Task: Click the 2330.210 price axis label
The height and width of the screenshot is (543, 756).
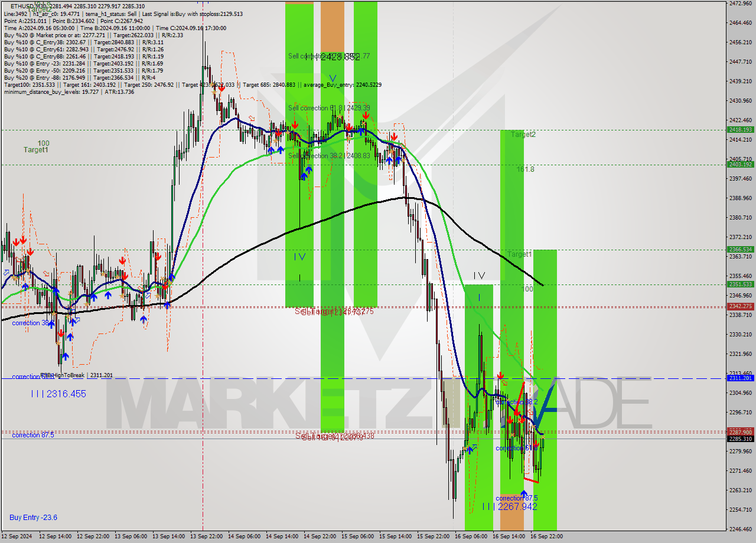Action: point(739,335)
